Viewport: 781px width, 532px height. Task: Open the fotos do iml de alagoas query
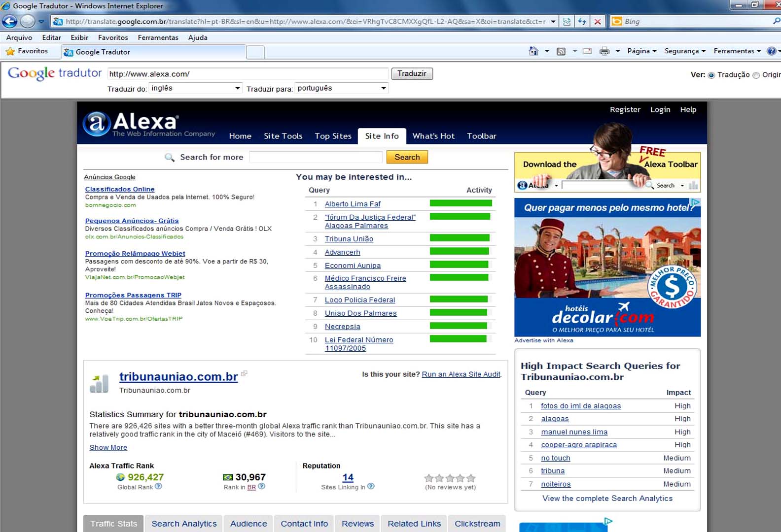(x=581, y=406)
